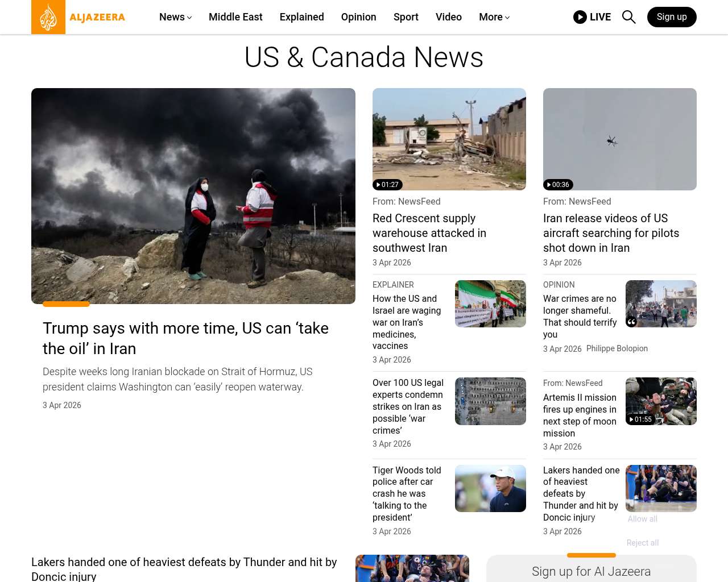Click the lead story summary about Strait of Hormuz
This screenshot has height=582, width=728.
[x=177, y=379]
